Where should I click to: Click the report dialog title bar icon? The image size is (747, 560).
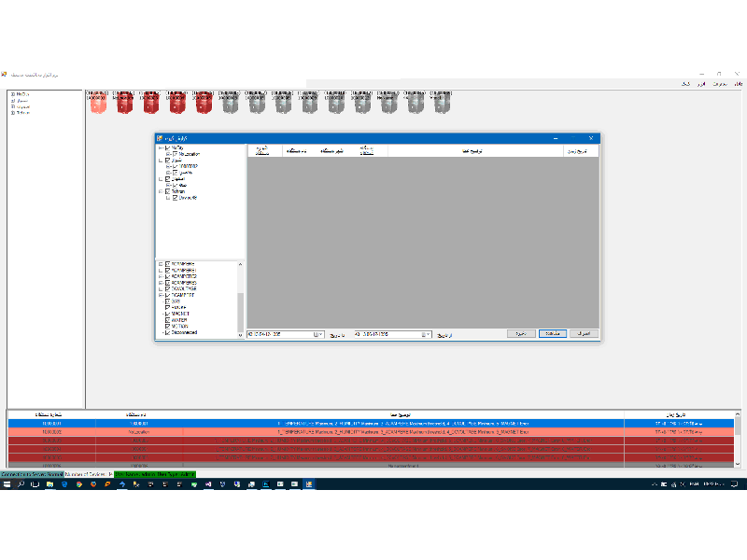tap(160, 138)
